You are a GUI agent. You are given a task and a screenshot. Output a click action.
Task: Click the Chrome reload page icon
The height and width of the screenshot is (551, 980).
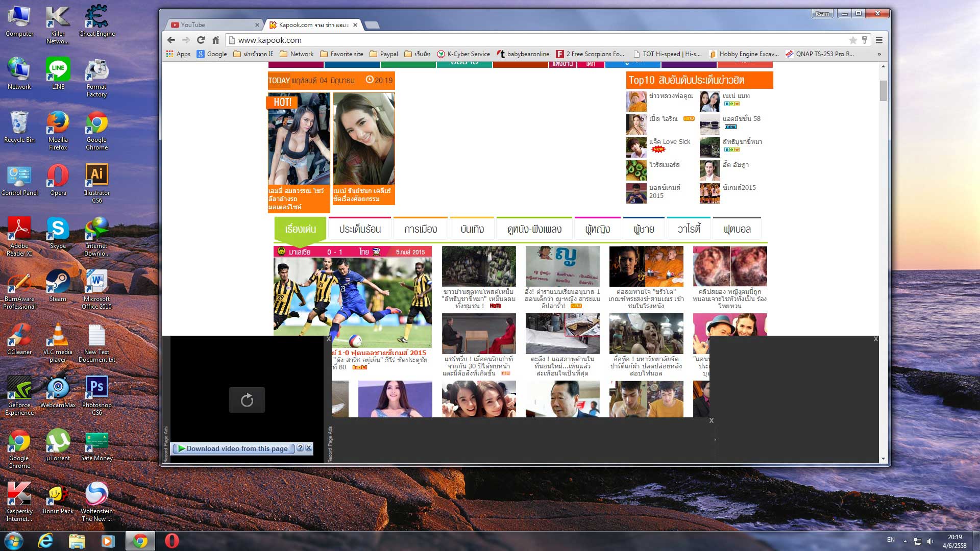(x=201, y=40)
